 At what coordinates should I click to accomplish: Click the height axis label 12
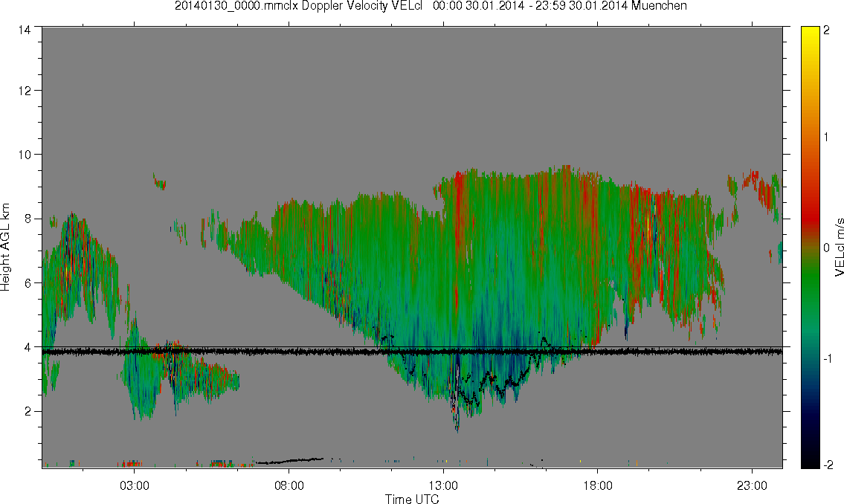pyautogui.click(x=25, y=91)
